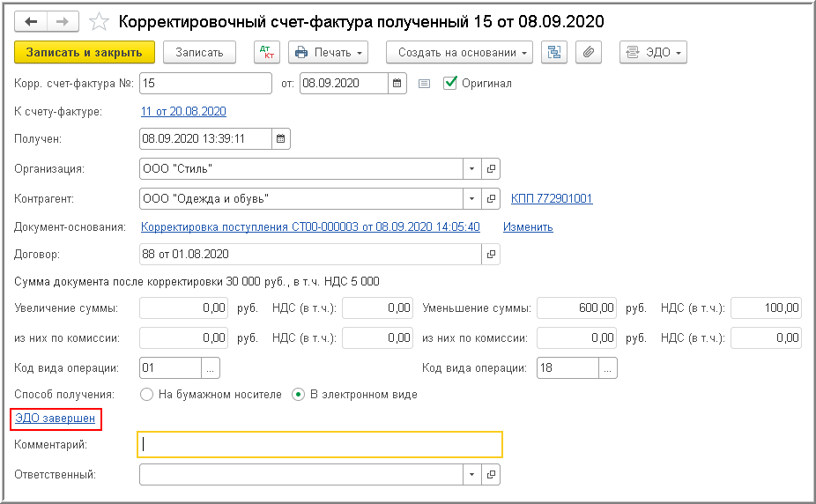
Task: Toggle the Оригинал checkbox
Action: coord(450,83)
